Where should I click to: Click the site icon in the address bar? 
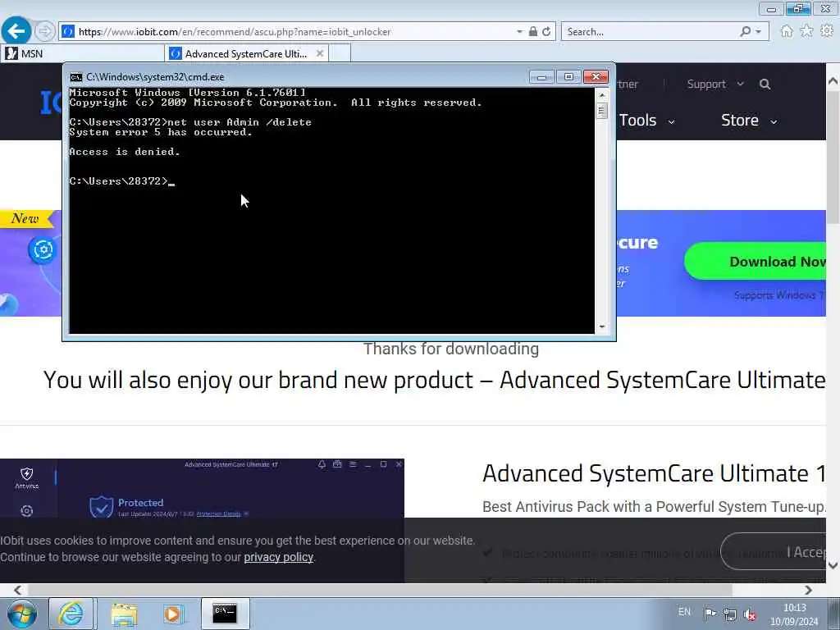(x=68, y=32)
